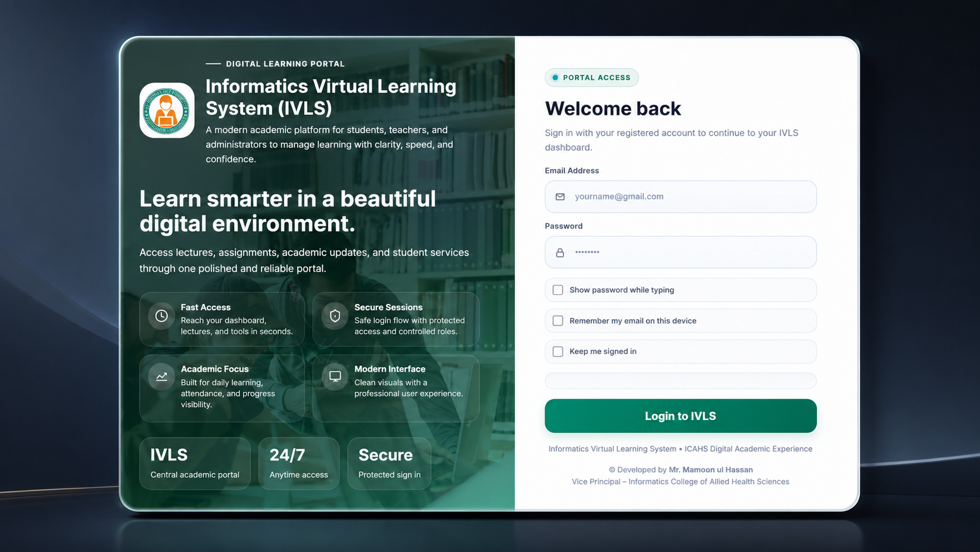This screenshot has width=980, height=552.
Task: Tick the Show password while typing checkbox
Action: coord(558,290)
